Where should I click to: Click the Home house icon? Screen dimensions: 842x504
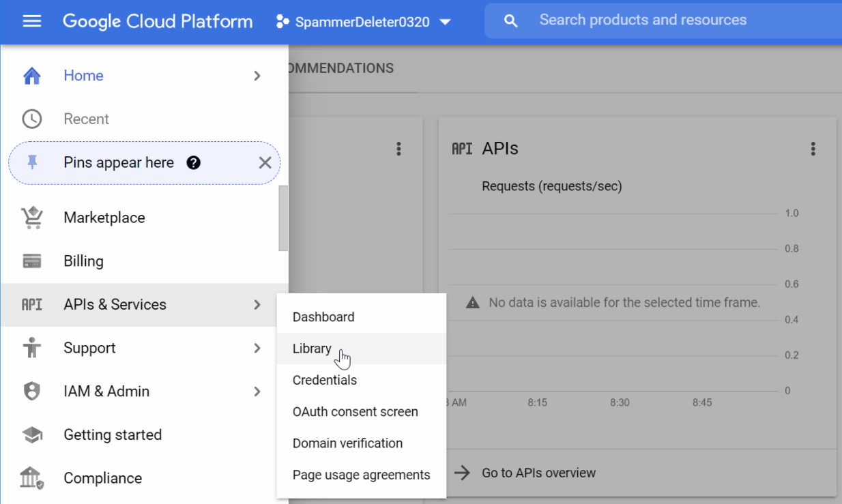32,76
